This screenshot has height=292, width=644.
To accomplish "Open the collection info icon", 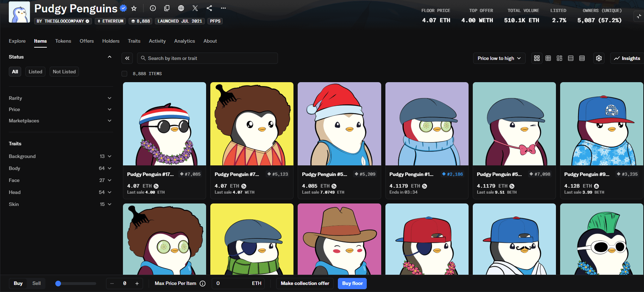I will point(153,8).
